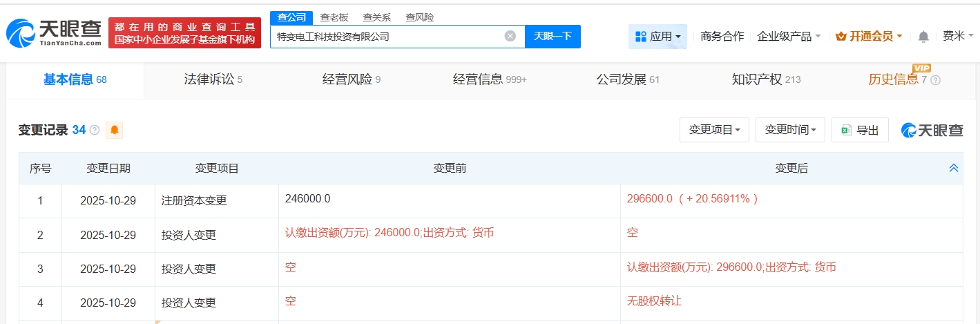Screen dimensions: 980x324
Task: Expand the 变更时间 filter dropdown
Action: (x=790, y=130)
